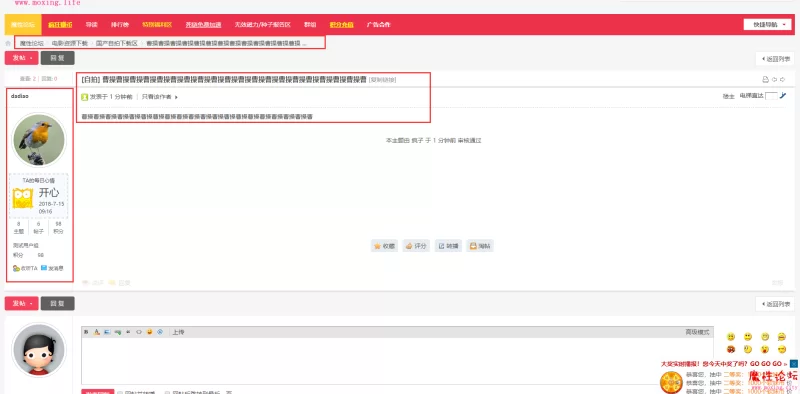Open the 魔性论坛 home tab in navbar
Image resolution: width=800 pixels, height=394 pixels.
pos(23,24)
